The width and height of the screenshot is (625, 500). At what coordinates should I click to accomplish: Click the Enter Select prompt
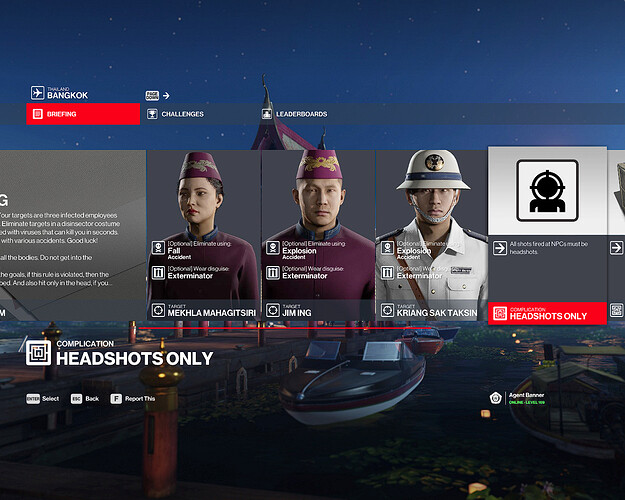click(x=43, y=399)
